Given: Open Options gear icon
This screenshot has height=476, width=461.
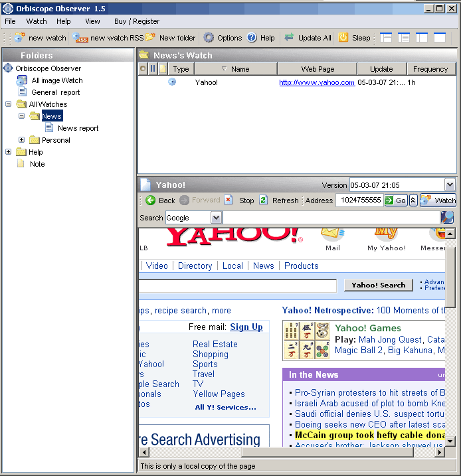Looking at the screenshot, I should 209,38.
